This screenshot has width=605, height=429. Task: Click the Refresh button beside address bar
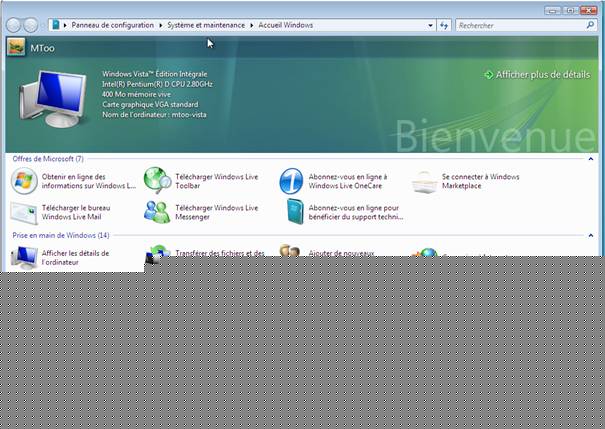(x=443, y=24)
